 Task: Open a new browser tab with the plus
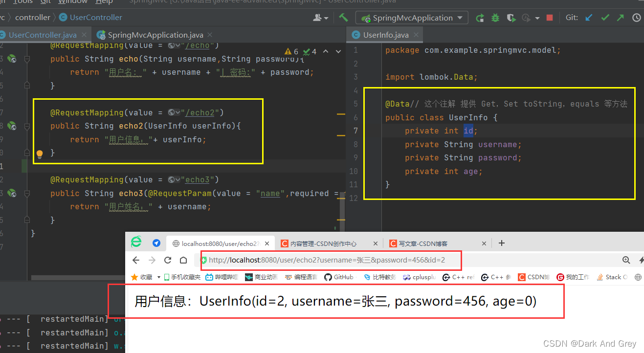click(501, 243)
